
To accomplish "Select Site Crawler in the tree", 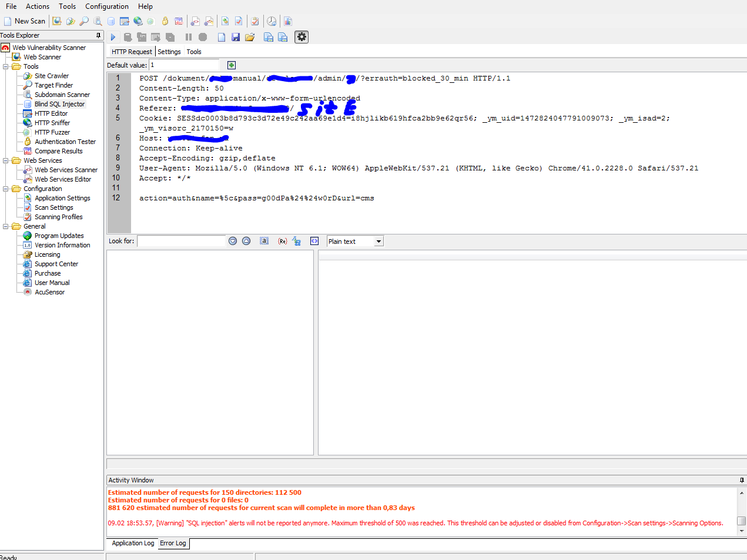I will click(51, 76).
